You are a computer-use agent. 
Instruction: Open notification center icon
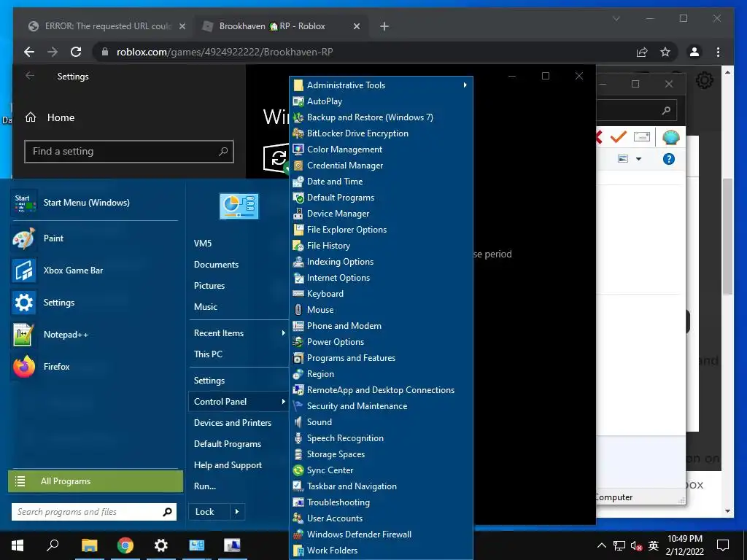(723, 545)
